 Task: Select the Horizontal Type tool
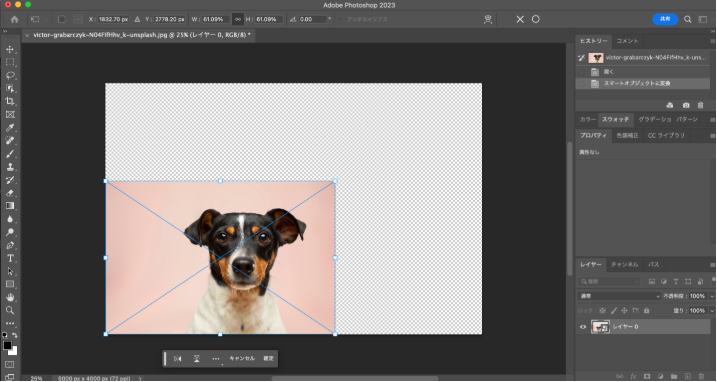coord(10,258)
